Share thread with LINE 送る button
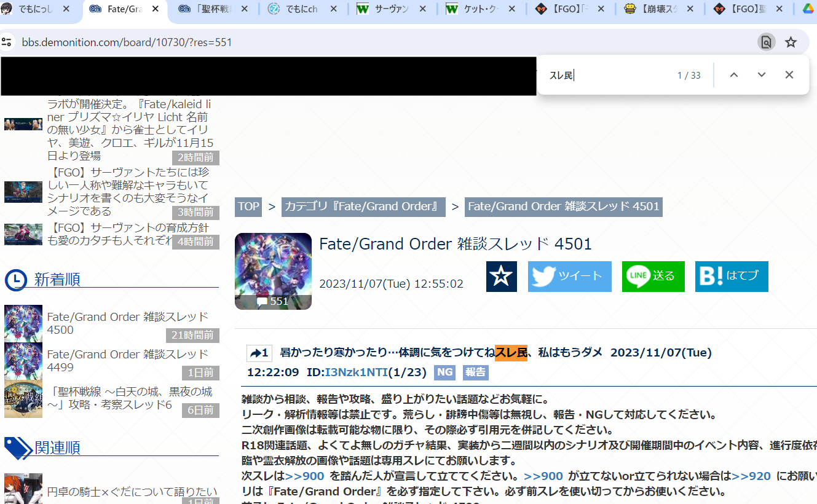The width and height of the screenshot is (817, 504). coord(653,277)
